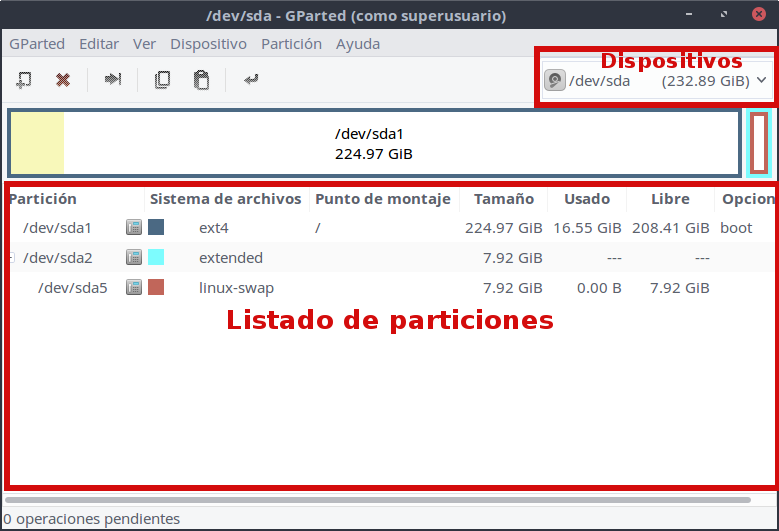Click the Copy partition toolbar icon
The image size is (779, 531).
[x=162, y=80]
